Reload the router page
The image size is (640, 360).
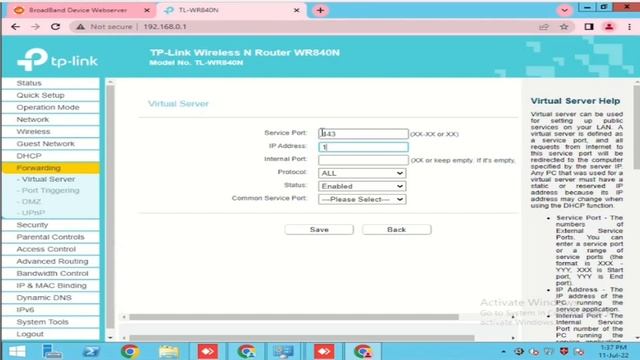tap(56, 27)
